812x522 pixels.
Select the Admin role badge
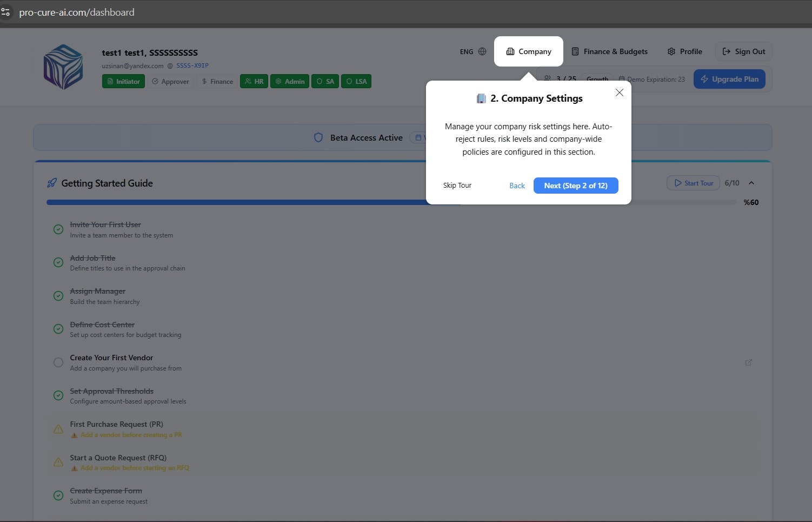pyautogui.click(x=290, y=81)
